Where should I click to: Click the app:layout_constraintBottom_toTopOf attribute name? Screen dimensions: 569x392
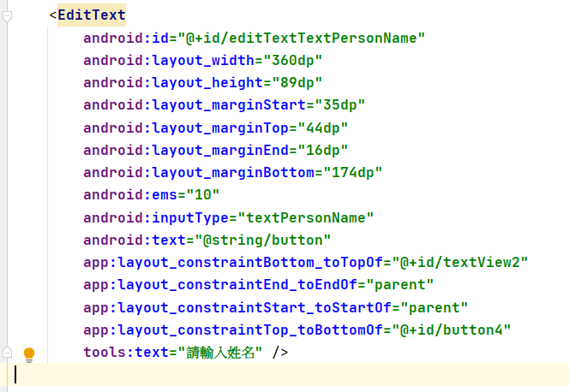tap(233, 262)
